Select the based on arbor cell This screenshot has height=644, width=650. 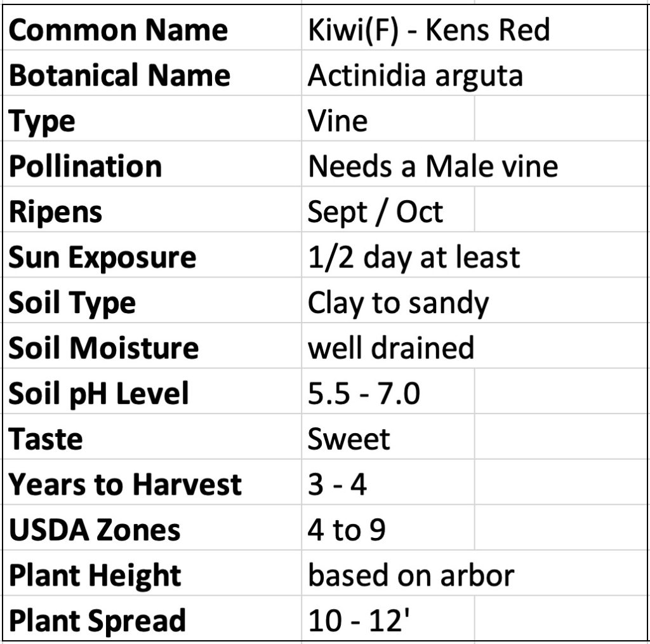point(411,575)
